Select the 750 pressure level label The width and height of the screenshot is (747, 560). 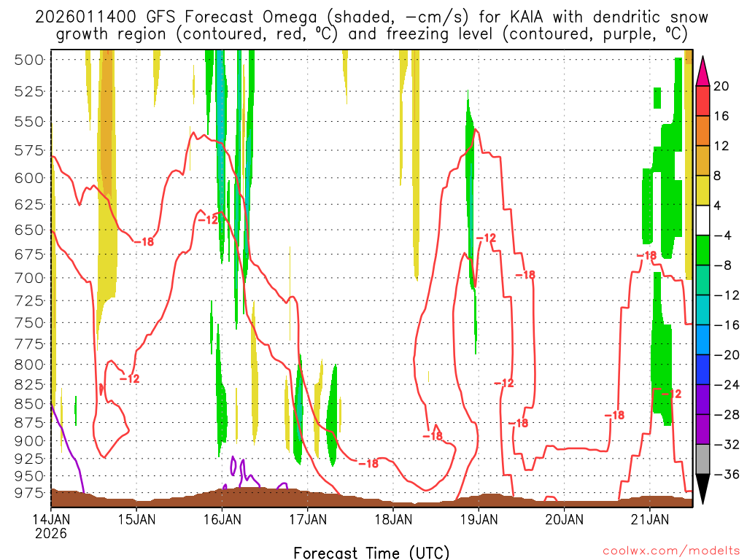coord(29,323)
